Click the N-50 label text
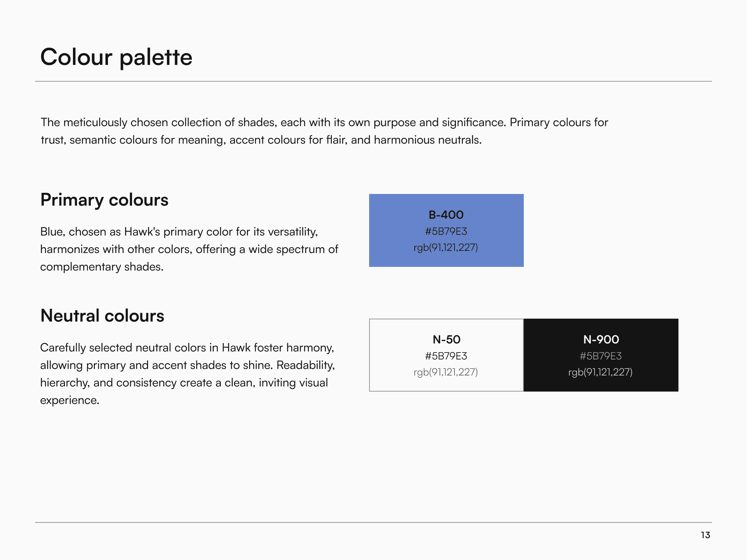Image resolution: width=747 pixels, height=560 pixels. tap(446, 339)
